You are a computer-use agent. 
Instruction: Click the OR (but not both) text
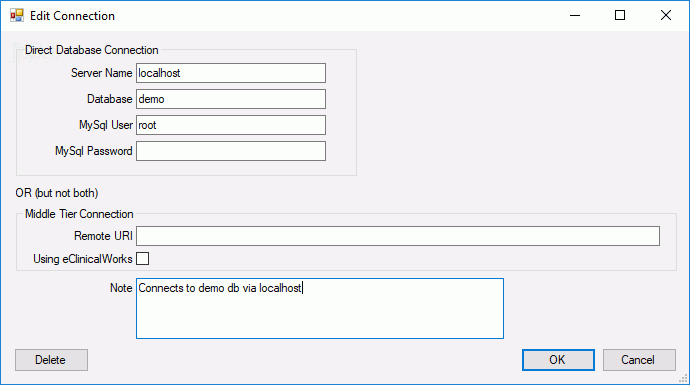[57, 193]
